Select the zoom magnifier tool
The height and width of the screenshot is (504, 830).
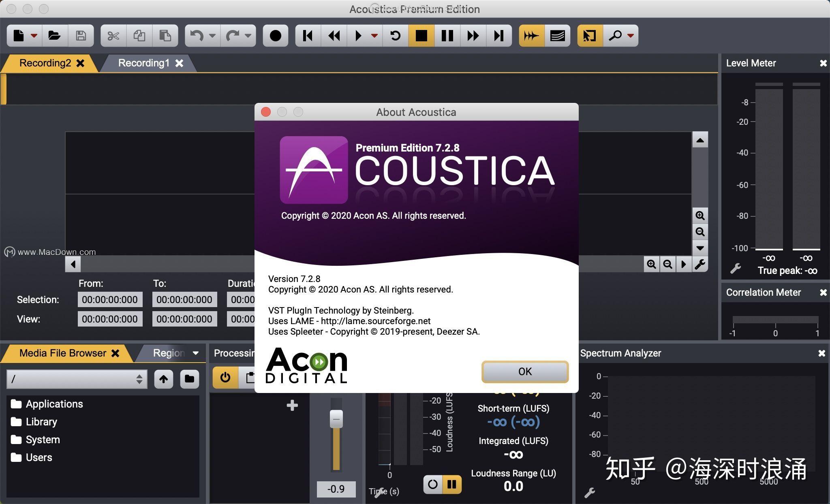(615, 36)
